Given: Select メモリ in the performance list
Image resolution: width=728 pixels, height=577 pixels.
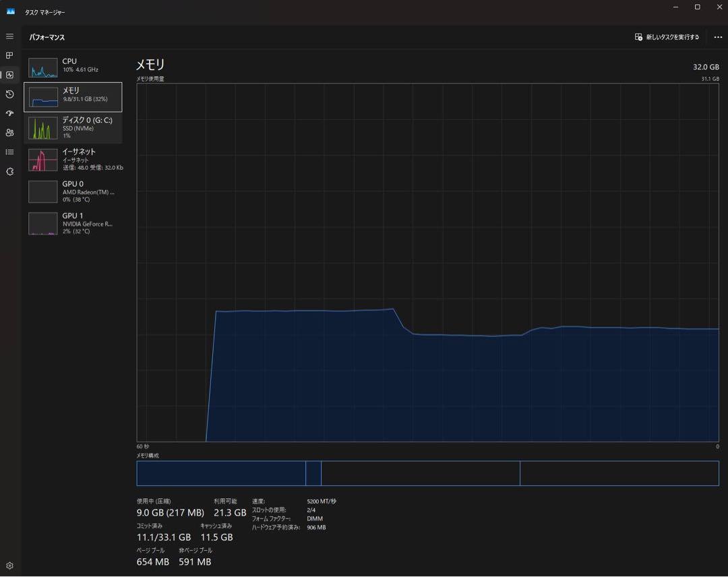Looking at the screenshot, I should coord(73,97).
